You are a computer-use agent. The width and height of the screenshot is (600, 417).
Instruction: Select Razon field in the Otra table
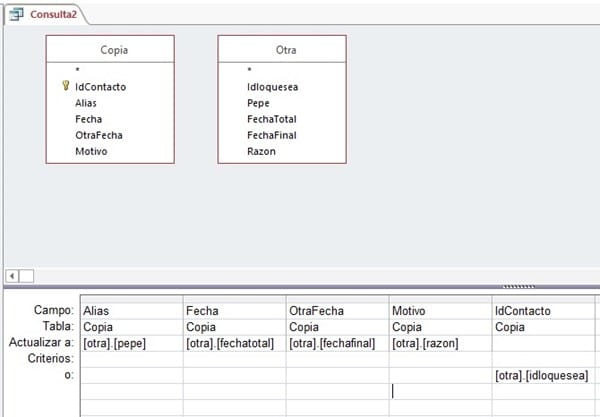(x=262, y=151)
